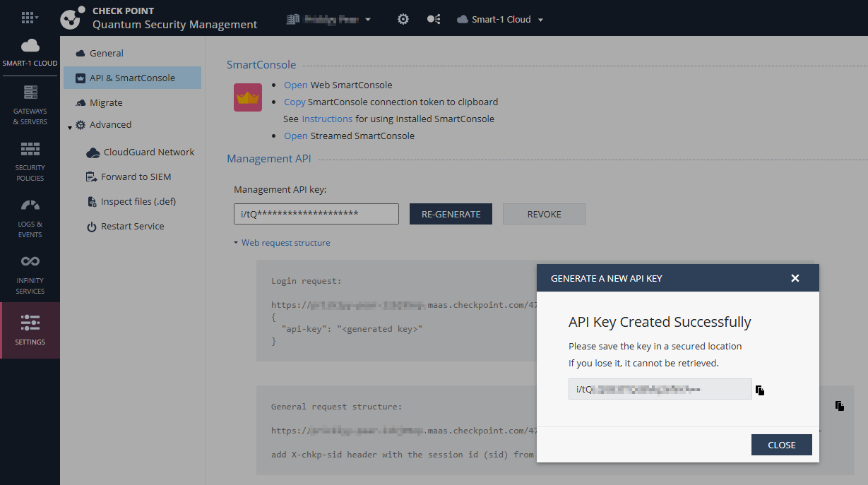Click the global settings gear icon

[403, 19]
